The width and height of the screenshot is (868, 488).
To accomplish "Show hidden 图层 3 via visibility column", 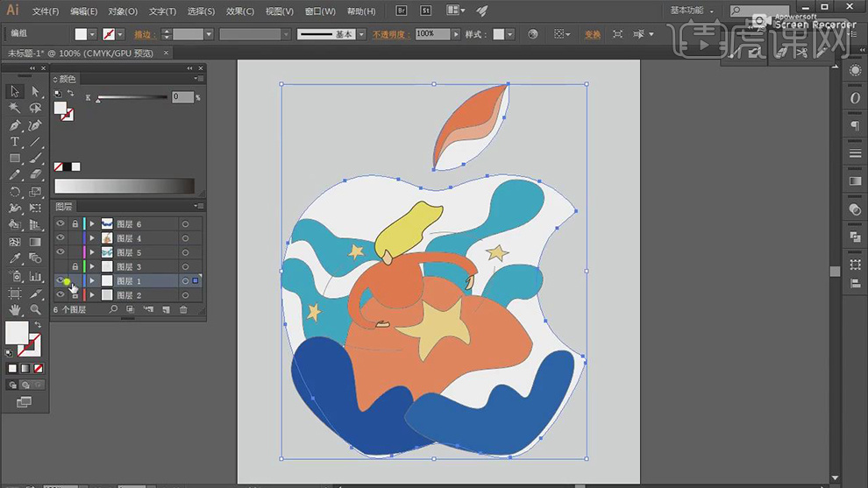I will tap(60, 266).
